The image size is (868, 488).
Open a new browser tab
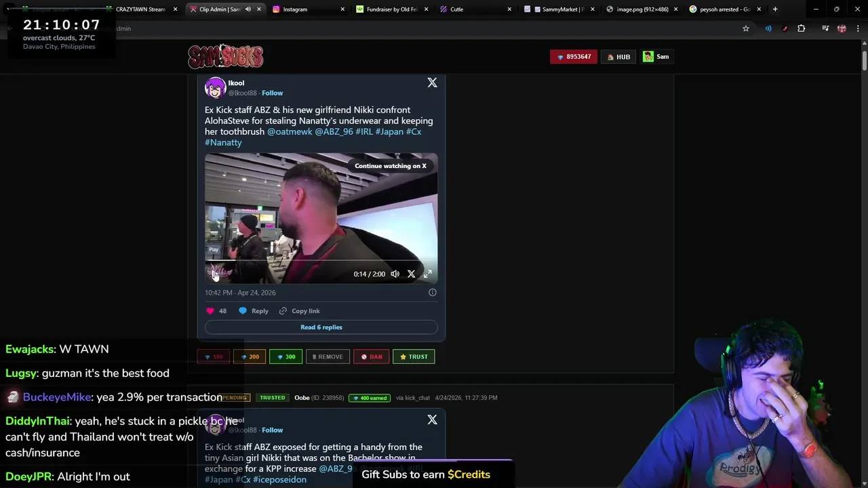(775, 9)
